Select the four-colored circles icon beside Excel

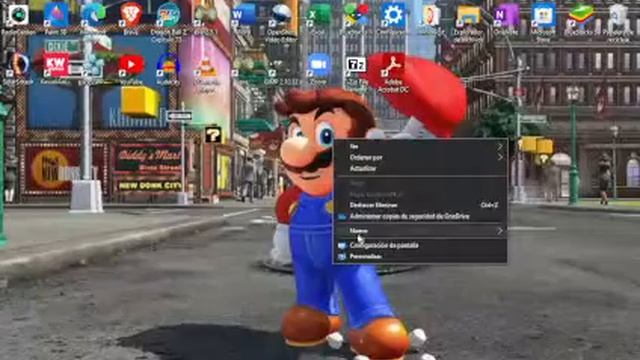pyautogui.click(x=356, y=18)
